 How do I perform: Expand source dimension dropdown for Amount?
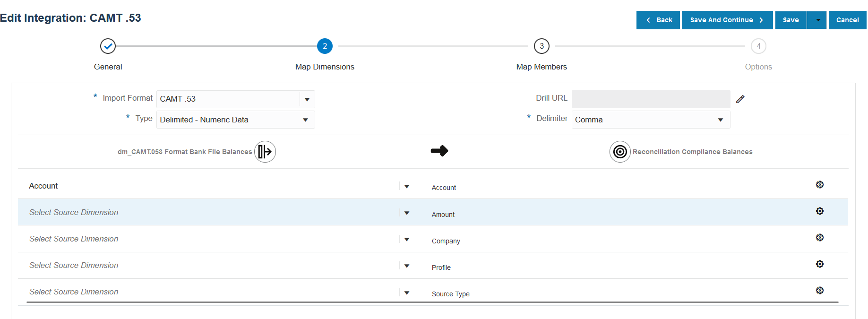[406, 213]
